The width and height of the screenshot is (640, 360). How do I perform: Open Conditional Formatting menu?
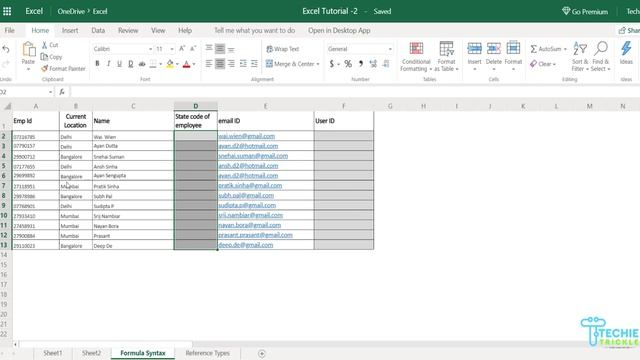click(416, 57)
